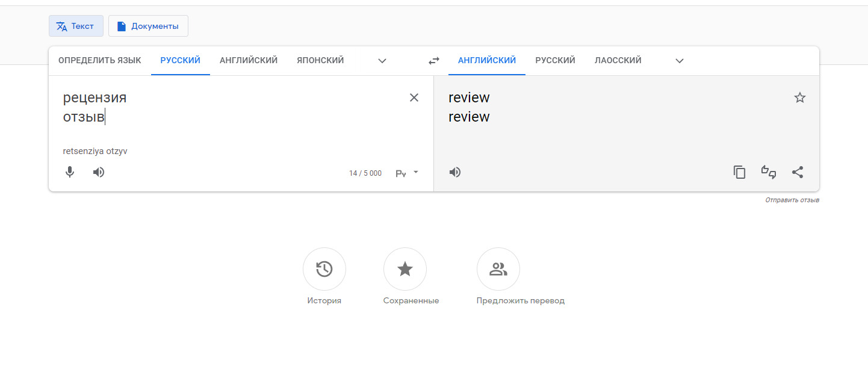Image resolution: width=868 pixels, height=384 pixels.
Task: Choose ЯПОНСКИЙ as source language
Action: (x=320, y=60)
